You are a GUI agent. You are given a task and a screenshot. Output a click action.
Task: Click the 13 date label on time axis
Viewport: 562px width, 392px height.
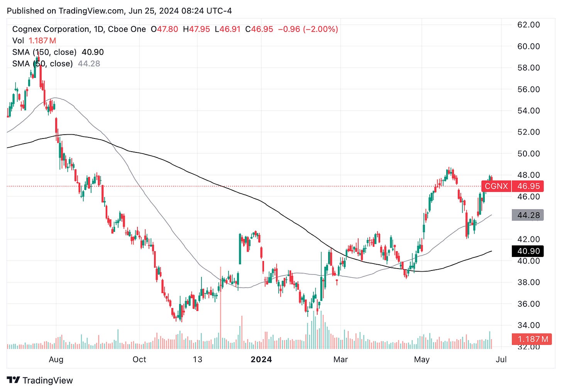197,360
